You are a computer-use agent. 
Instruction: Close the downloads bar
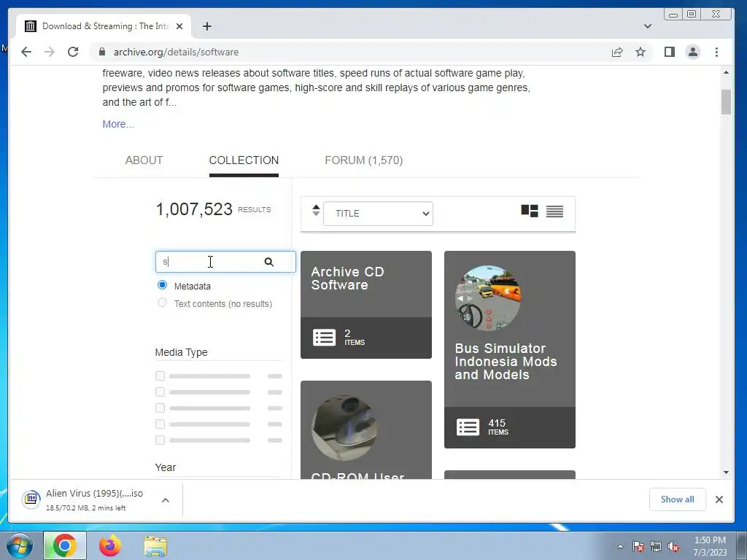(x=719, y=499)
